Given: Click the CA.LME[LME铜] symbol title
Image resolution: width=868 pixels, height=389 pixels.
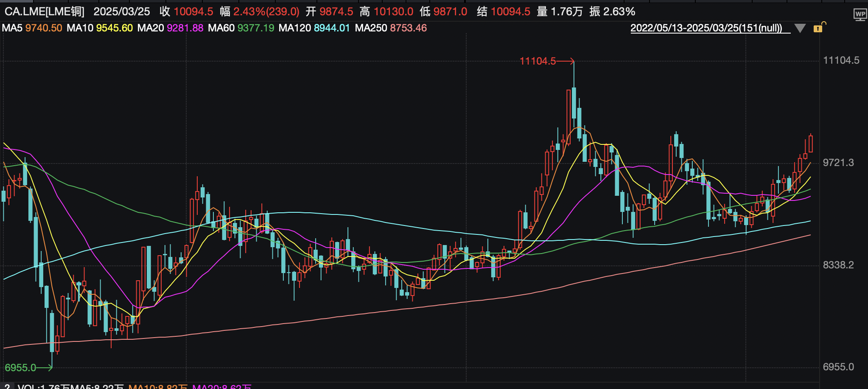Looking at the screenshot, I should click(x=45, y=11).
